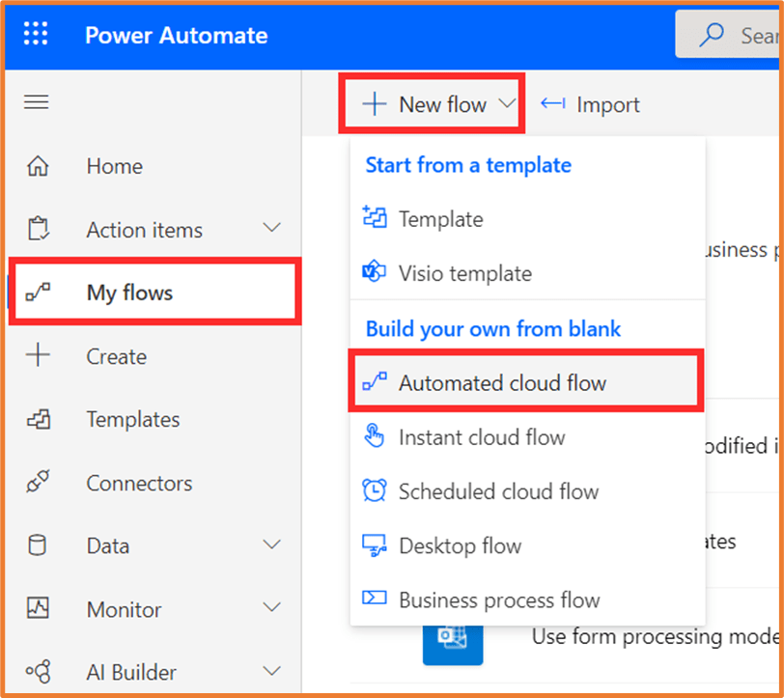This screenshot has height=698, width=784.
Task: Expand the Monitor section chevron
Action: coord(272,609)
